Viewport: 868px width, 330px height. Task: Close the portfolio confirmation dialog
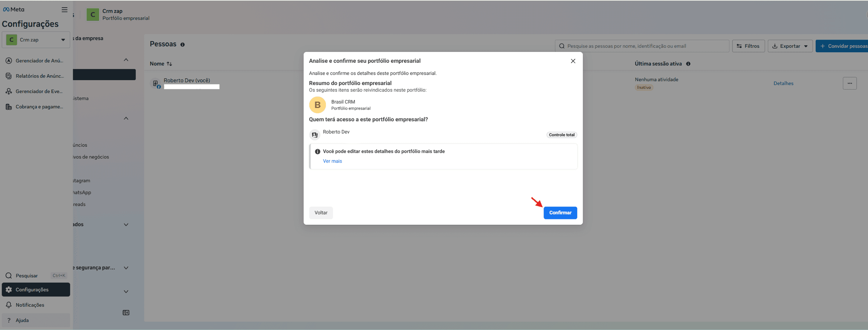click(573, 61)
